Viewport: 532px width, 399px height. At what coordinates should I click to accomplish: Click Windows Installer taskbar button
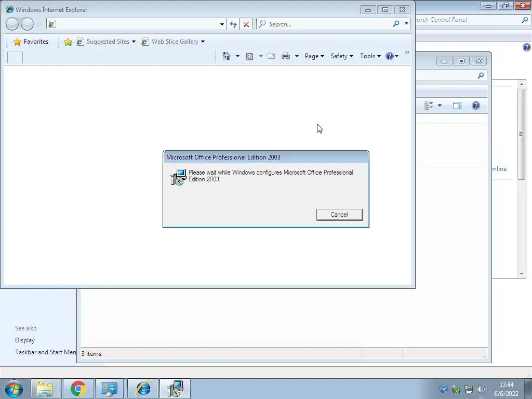pos(175,389)
